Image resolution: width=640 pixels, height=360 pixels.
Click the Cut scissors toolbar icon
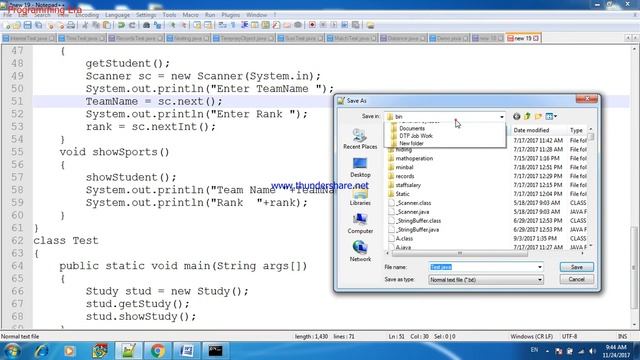coord(85,25)
